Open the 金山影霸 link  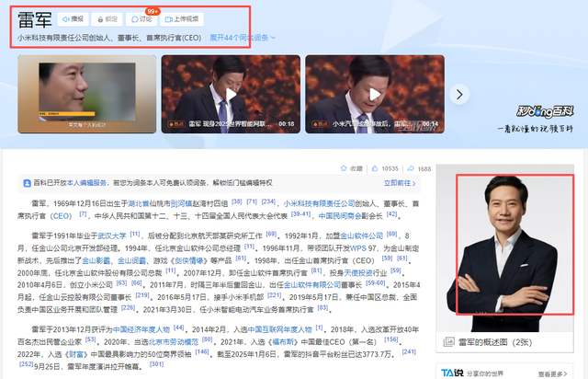[x=96, y=260]
